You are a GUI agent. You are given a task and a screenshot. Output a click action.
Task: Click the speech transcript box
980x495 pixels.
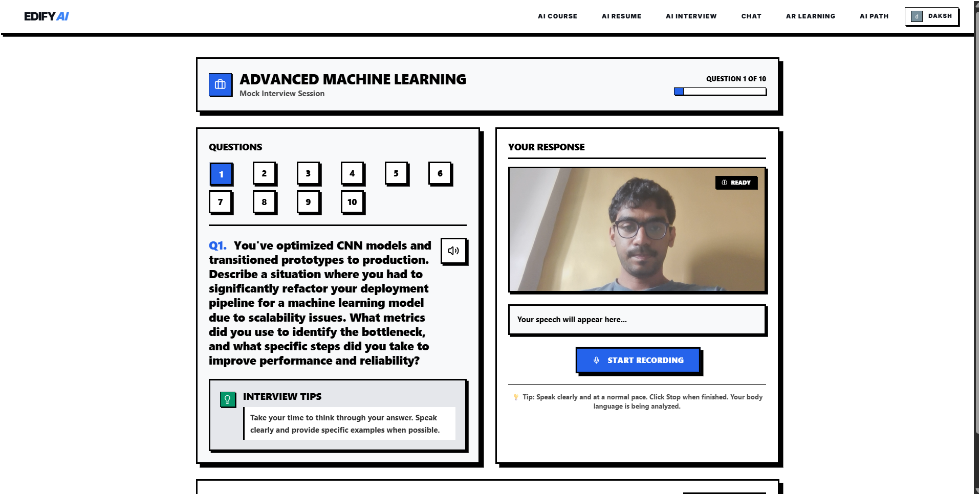637,320
